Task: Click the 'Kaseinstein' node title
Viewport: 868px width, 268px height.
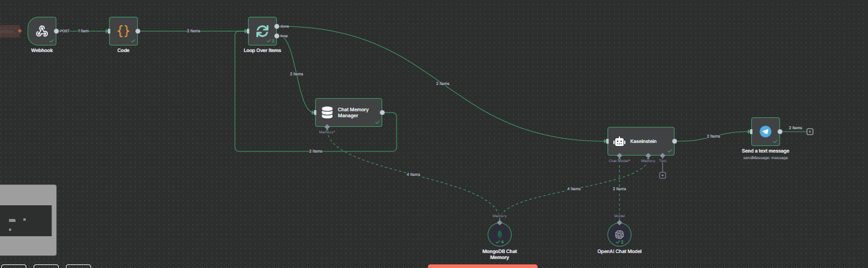Action: click(644, 141)
